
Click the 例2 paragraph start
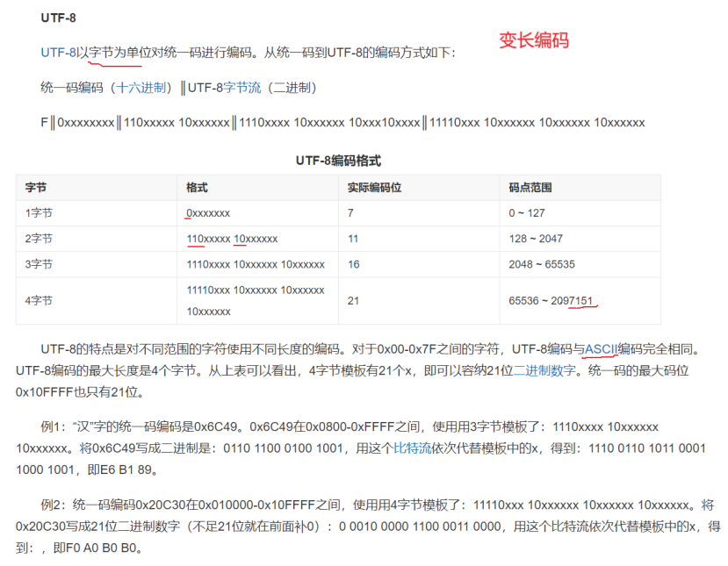pyautogui.click(x=51, y=505)
